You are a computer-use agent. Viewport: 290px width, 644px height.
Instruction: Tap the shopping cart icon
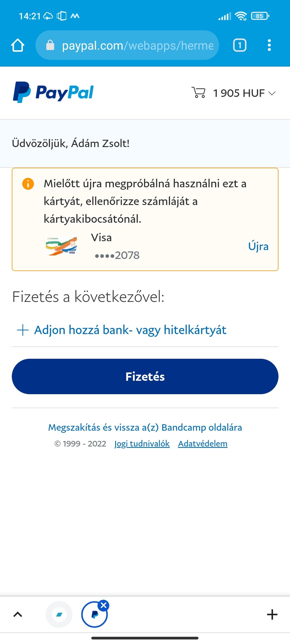(x=198, y=93)
